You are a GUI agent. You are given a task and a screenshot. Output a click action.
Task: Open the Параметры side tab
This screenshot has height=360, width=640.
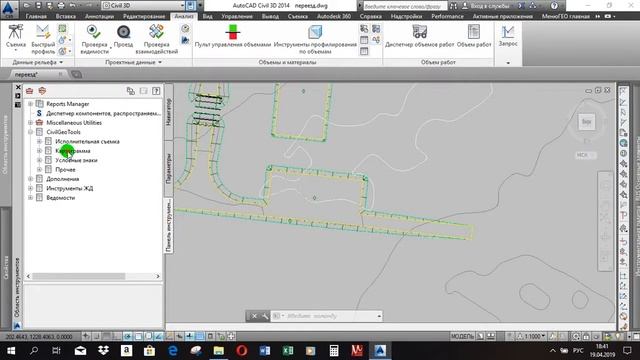169,169
